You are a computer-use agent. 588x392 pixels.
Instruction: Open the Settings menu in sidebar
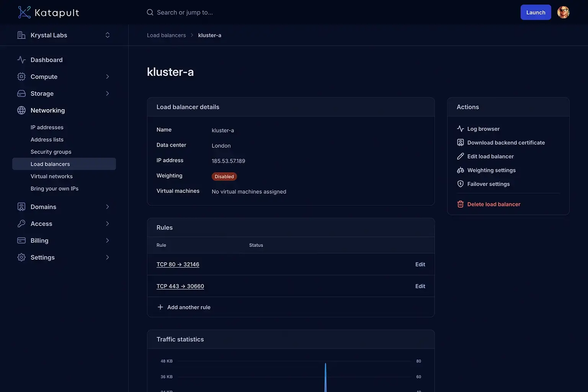pyautogui.click(x=42, y=257)
